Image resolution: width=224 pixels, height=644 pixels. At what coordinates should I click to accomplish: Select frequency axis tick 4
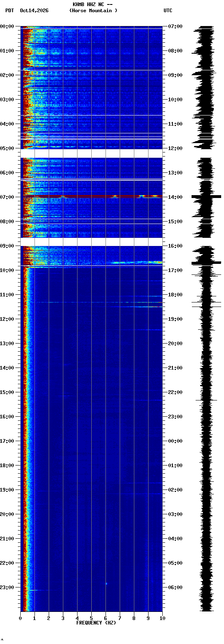[77, 618]
